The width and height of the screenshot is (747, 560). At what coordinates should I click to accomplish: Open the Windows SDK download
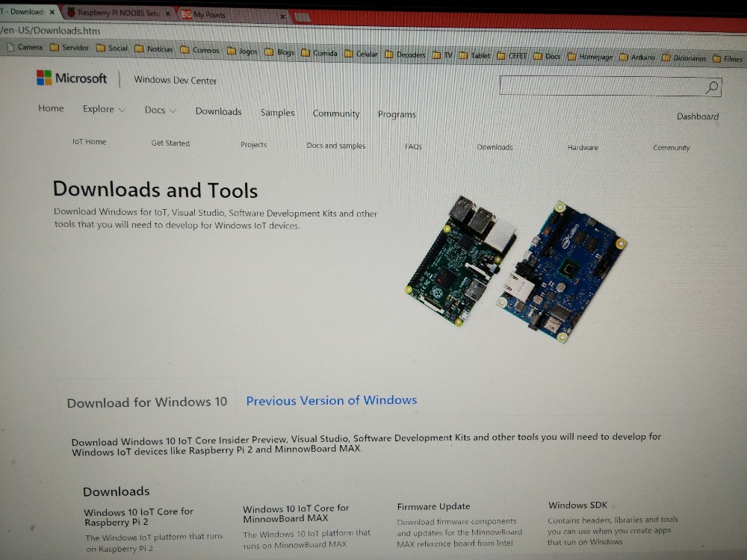(x=578, y=505)
